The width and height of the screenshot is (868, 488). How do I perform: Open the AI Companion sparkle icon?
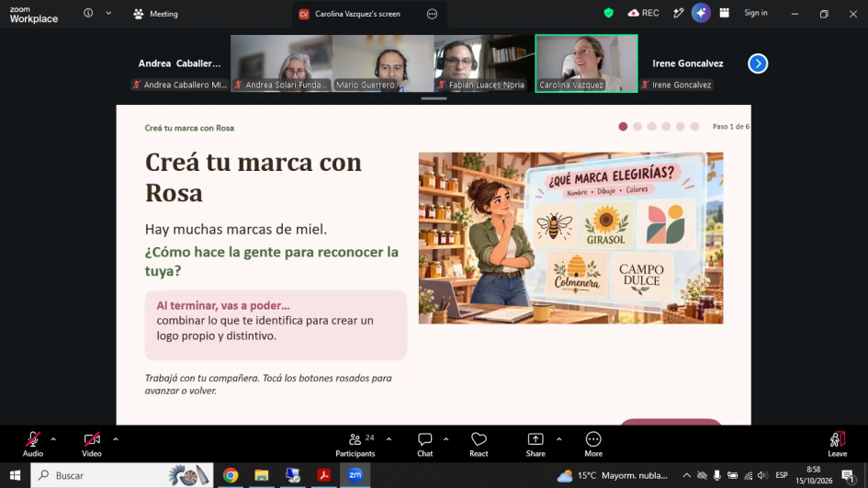[x=701, y=13]
